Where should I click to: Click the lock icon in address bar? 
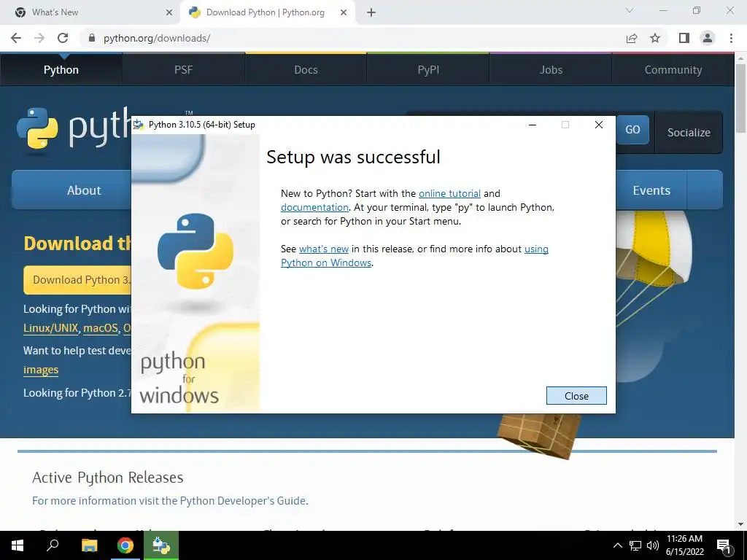[92, 38]
